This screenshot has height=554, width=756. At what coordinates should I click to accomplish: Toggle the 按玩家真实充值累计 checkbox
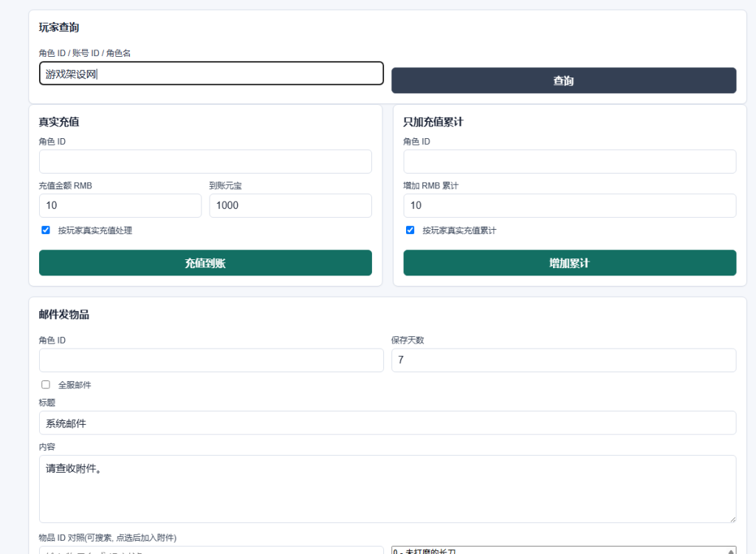[410, 230]
